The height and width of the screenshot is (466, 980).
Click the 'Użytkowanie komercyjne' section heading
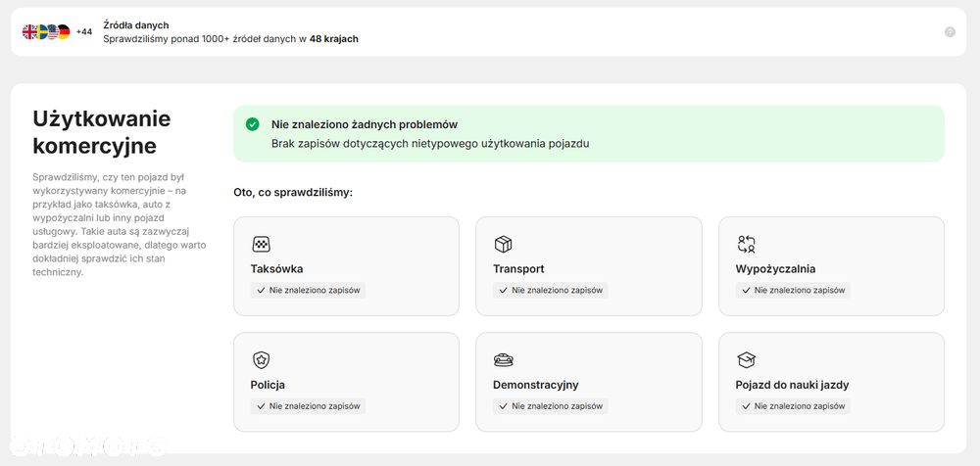click(101, 132)
